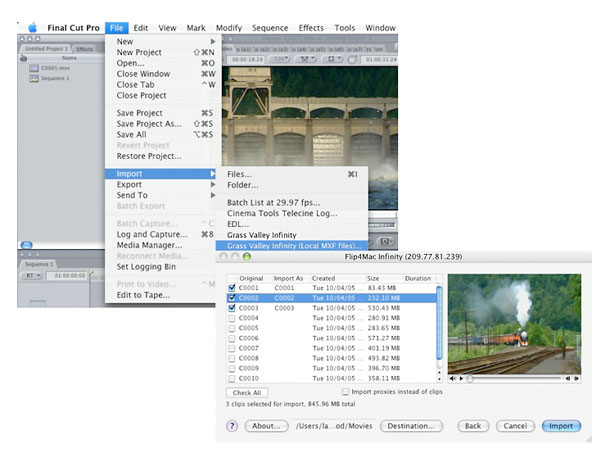Viewport: 610px width, 467px height.
Task: Open the RT dropdown in the Timeline
Action: point(32,276)
